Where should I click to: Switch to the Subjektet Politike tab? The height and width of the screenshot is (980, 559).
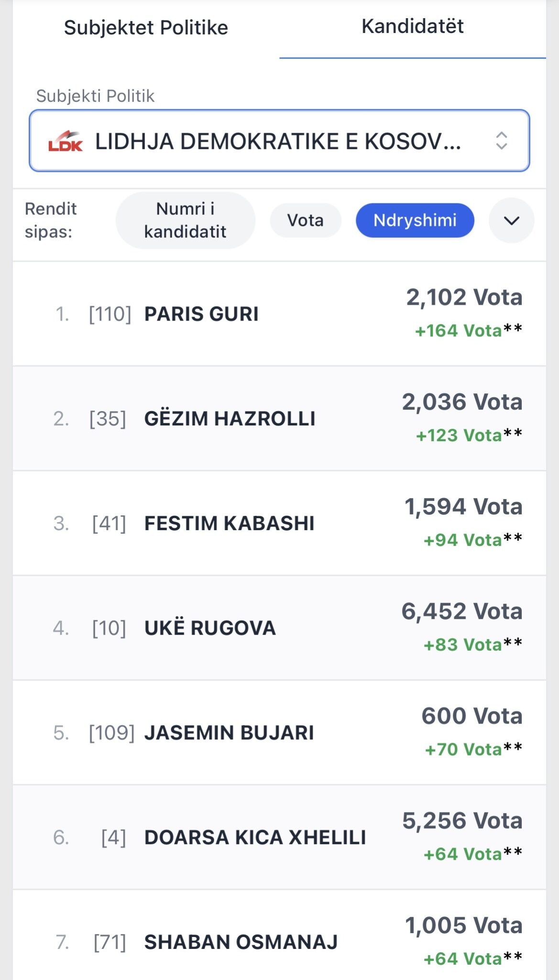coord(146,28)
